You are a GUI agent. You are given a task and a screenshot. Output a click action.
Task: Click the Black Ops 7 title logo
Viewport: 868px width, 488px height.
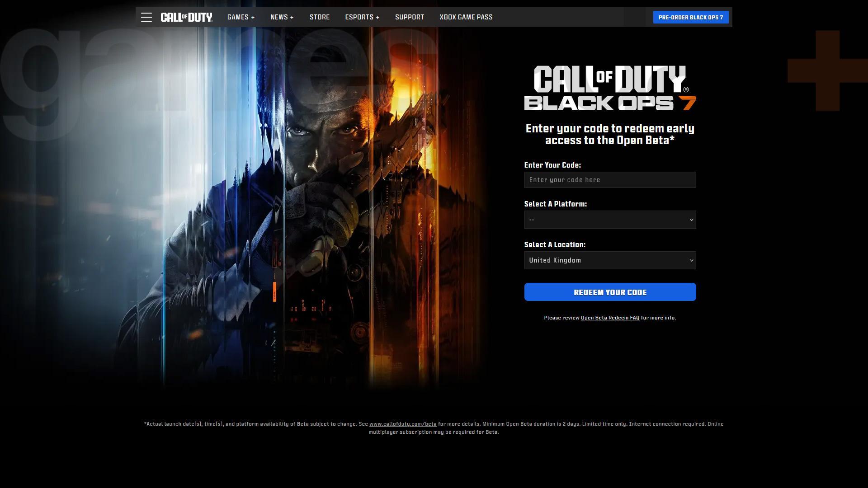coord(610,88)
